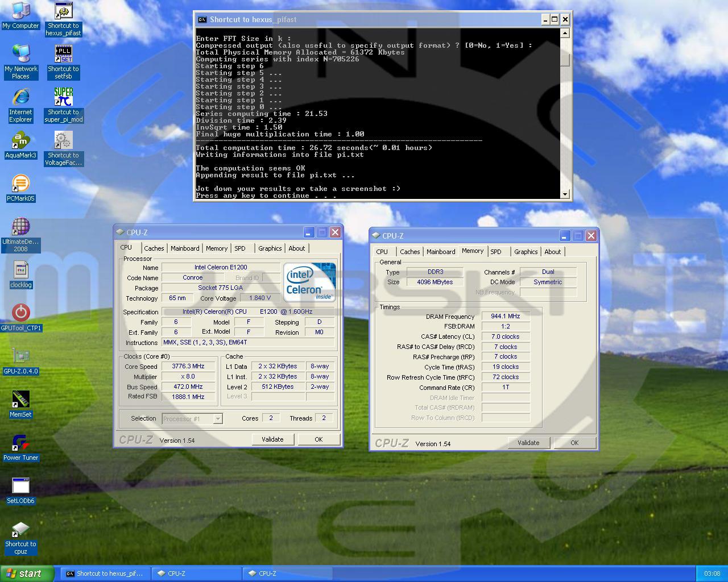Launch Shortcut to setfsb icon
728x582 pixels.
coord(64,61)
